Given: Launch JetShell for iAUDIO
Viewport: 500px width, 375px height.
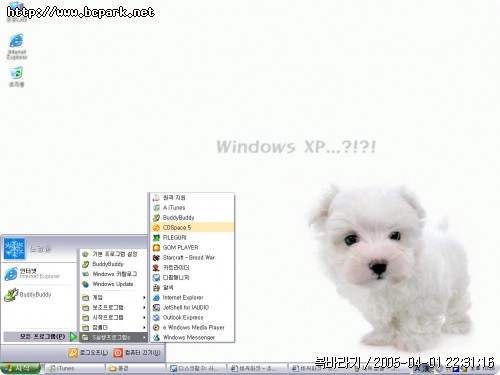Looking at the screenshot, I should [192, 308].
